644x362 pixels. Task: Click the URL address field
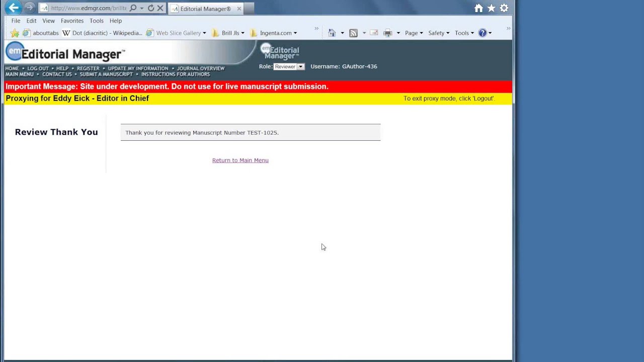point(88,8)
